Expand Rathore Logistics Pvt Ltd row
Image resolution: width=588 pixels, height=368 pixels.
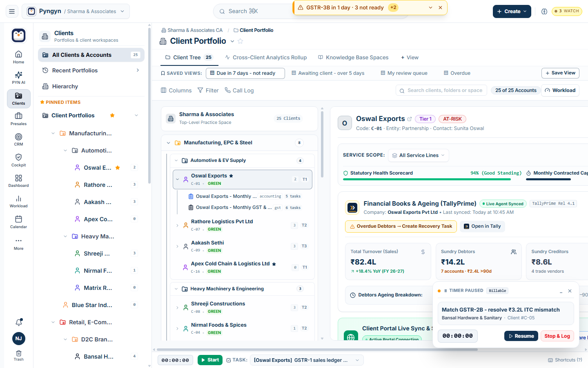pyautogui.click(x=177, y=225)
